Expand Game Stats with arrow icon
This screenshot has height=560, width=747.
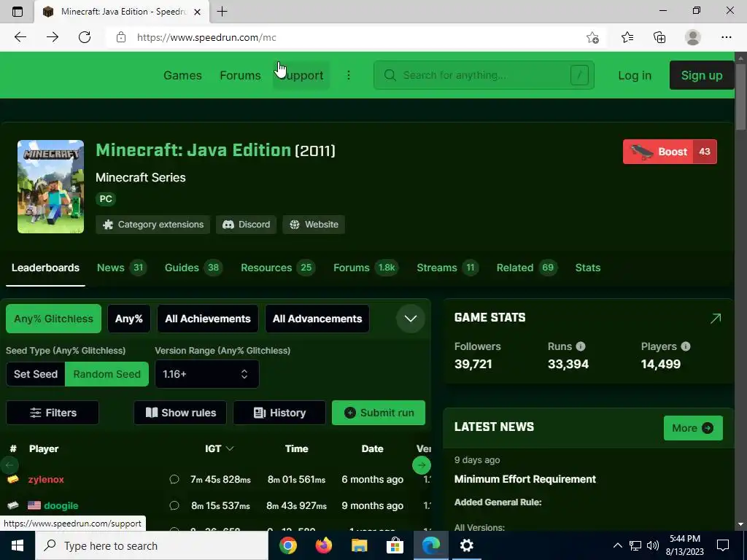[x=716, y=318]
